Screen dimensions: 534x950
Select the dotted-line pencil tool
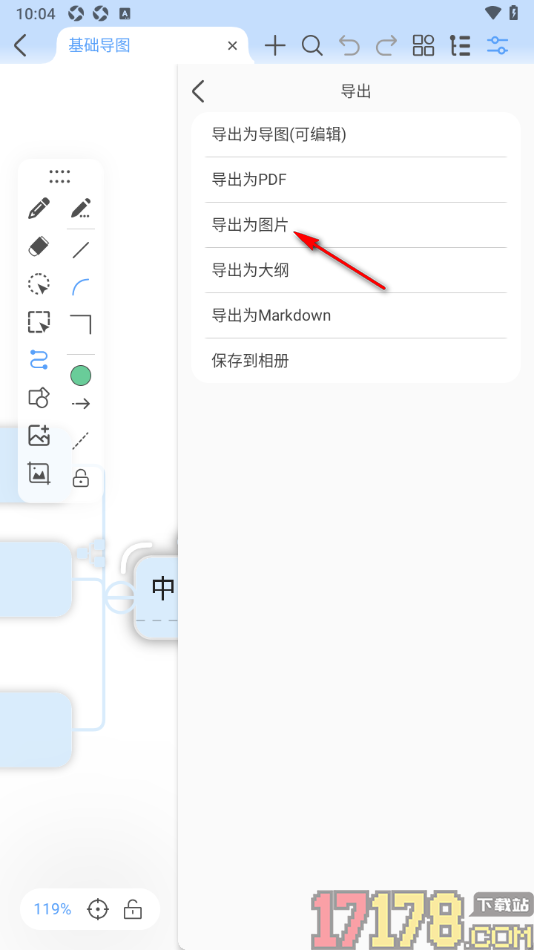click(x=81, y=208)
